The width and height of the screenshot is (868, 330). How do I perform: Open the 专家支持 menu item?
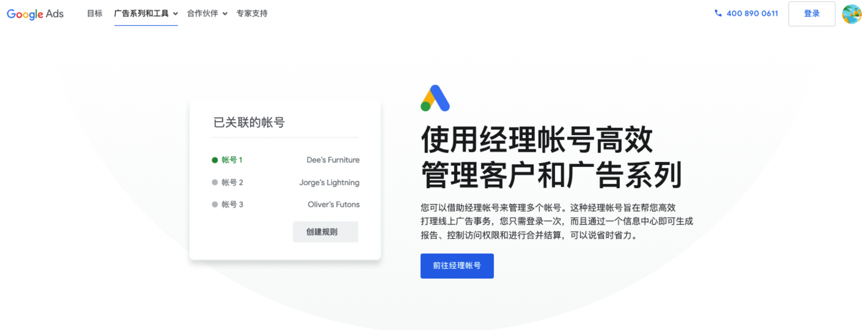click(x=252, y=13)
